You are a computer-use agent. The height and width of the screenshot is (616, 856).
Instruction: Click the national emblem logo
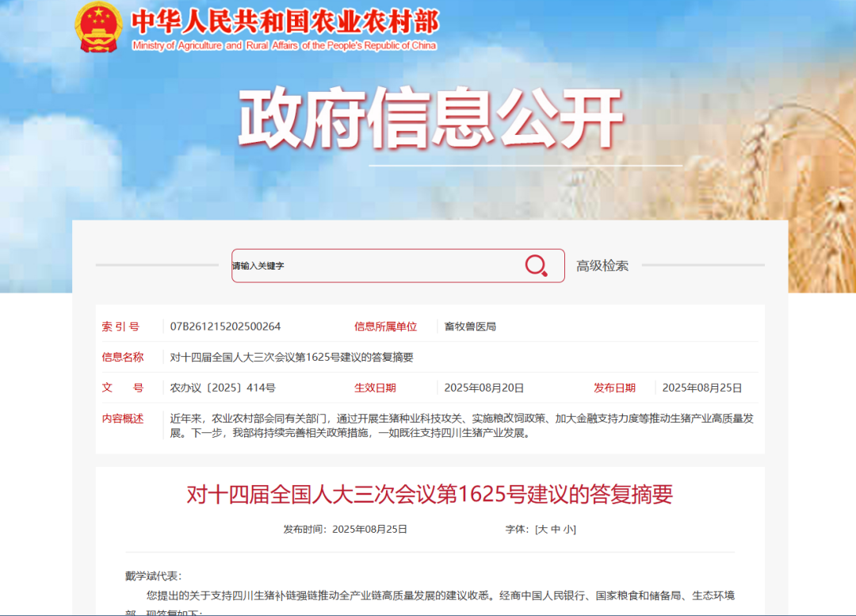tap(98, 27)
